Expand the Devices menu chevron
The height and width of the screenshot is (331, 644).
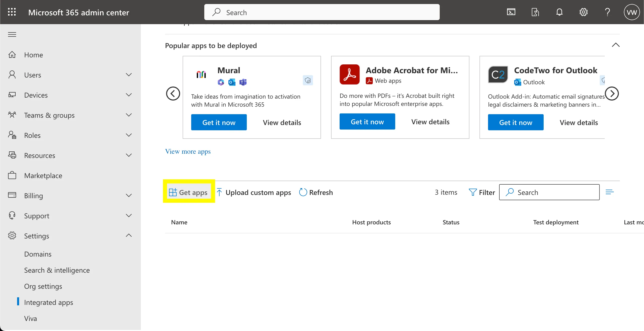point(129,95)
